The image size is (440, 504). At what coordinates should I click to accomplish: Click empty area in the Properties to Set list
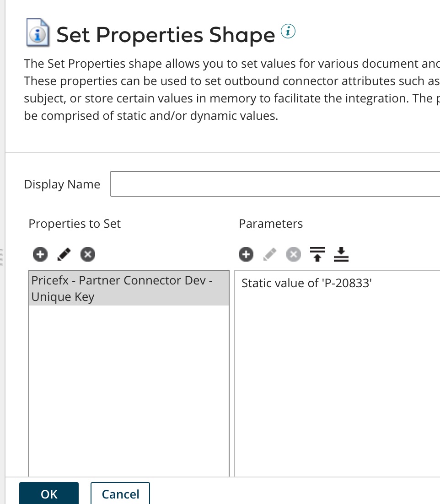click(129, 389)
